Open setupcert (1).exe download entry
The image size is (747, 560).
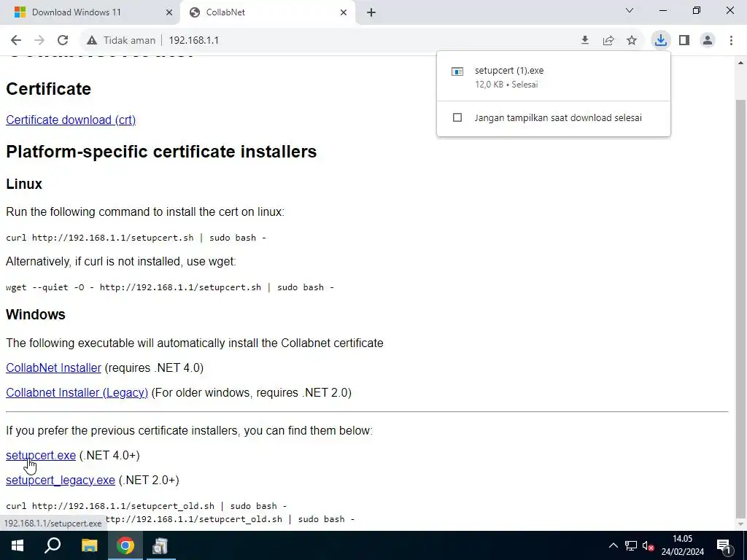[x=553, y=77]
